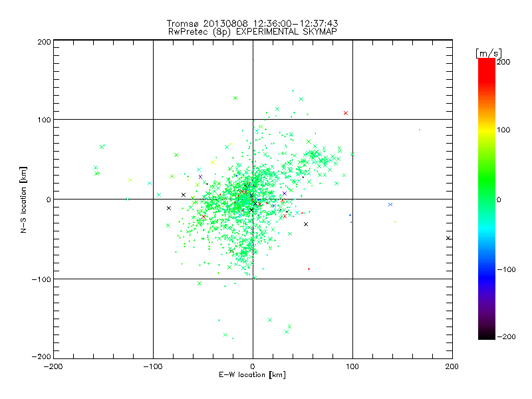The width and height of the screenshot is (532, 399).
Task: Click the N-S axis tick label "100"
Action: point(44,120)
